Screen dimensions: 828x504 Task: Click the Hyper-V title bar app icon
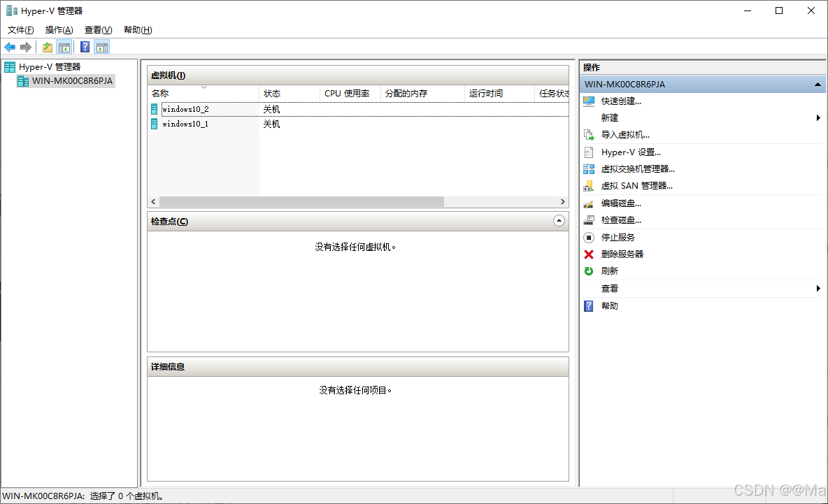pyautogui.click(x=12, y=10)
